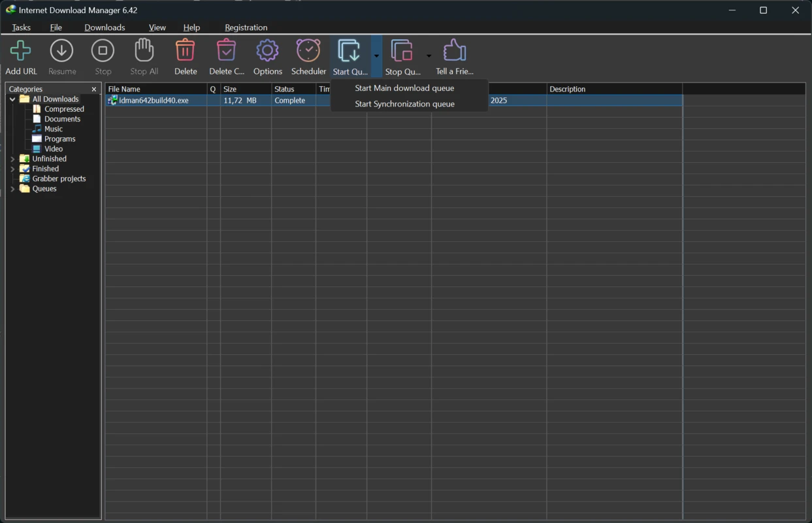Select Grabber projects in the tree
This screenshot has height=523, width=812.
(59, 178)
